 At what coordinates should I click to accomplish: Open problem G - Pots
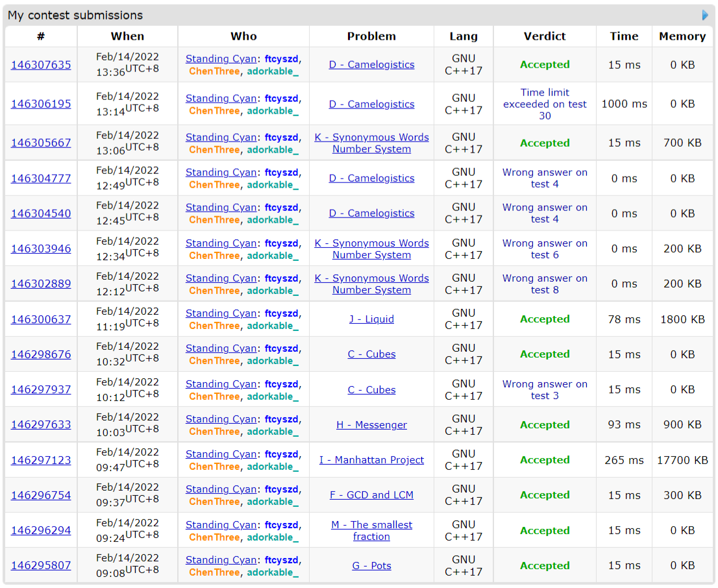click(371, 566)
